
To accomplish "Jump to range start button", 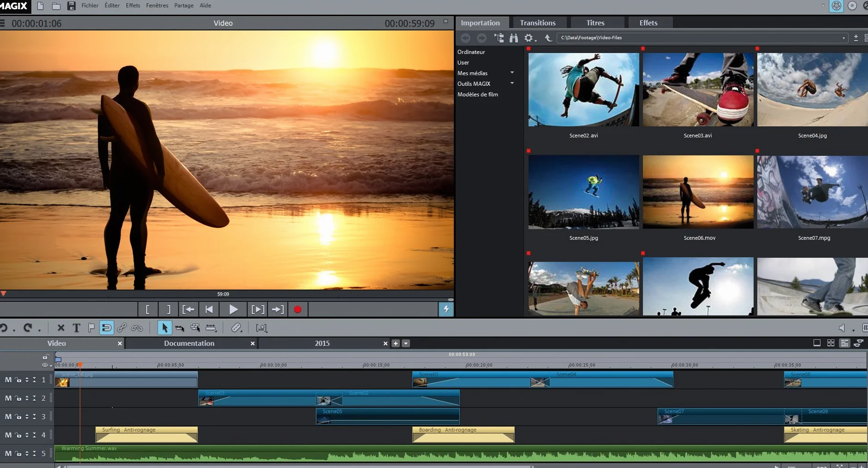I will point(188,309).
